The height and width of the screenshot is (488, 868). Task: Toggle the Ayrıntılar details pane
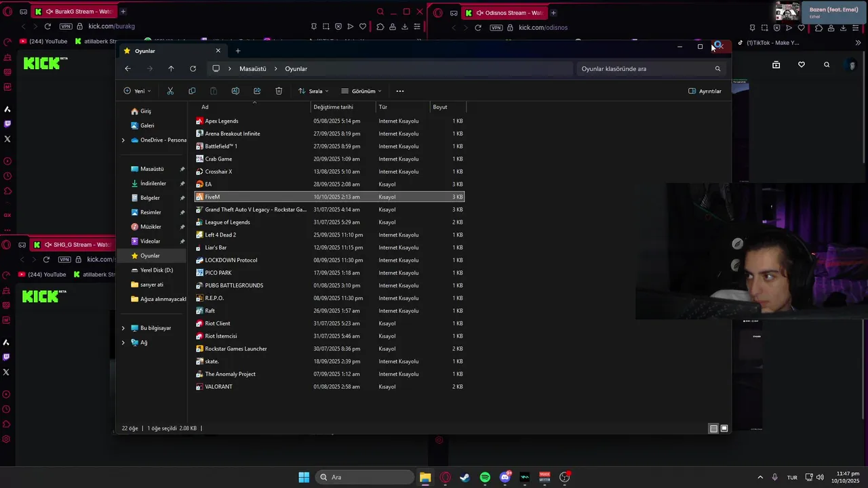click(x=705, y=91)
